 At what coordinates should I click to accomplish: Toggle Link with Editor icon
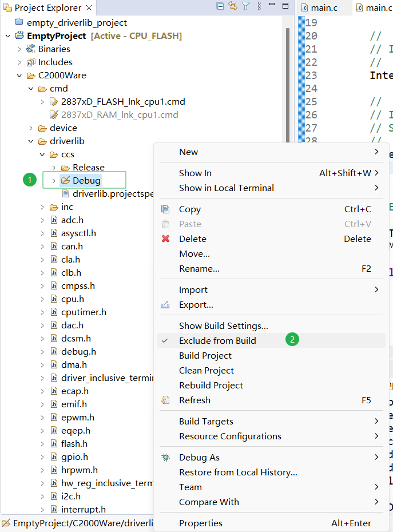pos(233,6)
